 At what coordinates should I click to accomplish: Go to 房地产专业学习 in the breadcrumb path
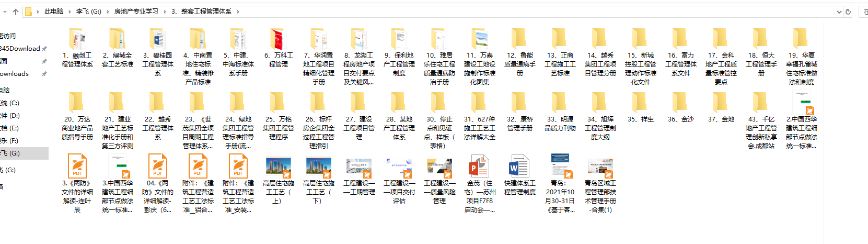(136, 12)
